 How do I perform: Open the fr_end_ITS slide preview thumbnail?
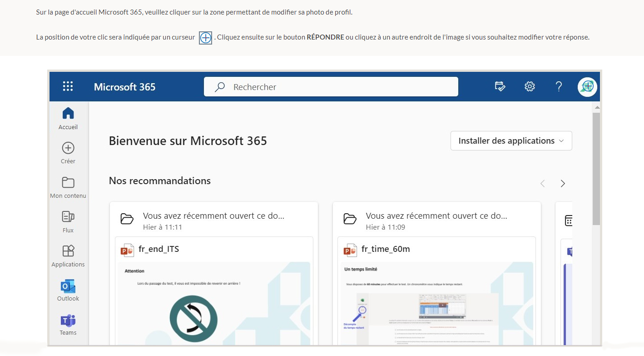click(x=214, y=303)
